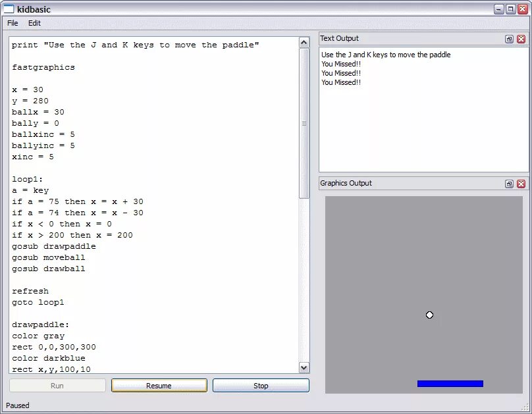Viewport: 532px width, 414px height.
Task: Minimize the kidbasic window
Action: tap(499, 9)
